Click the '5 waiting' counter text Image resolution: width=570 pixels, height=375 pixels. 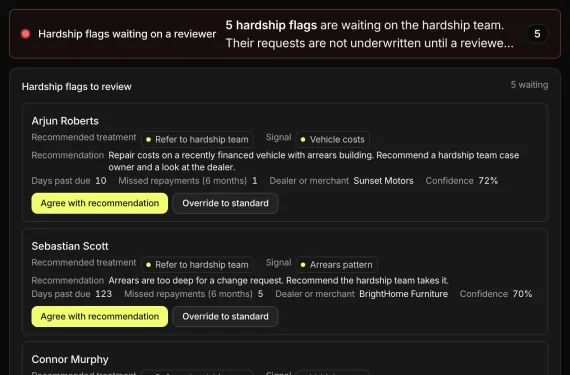(529, 85)
